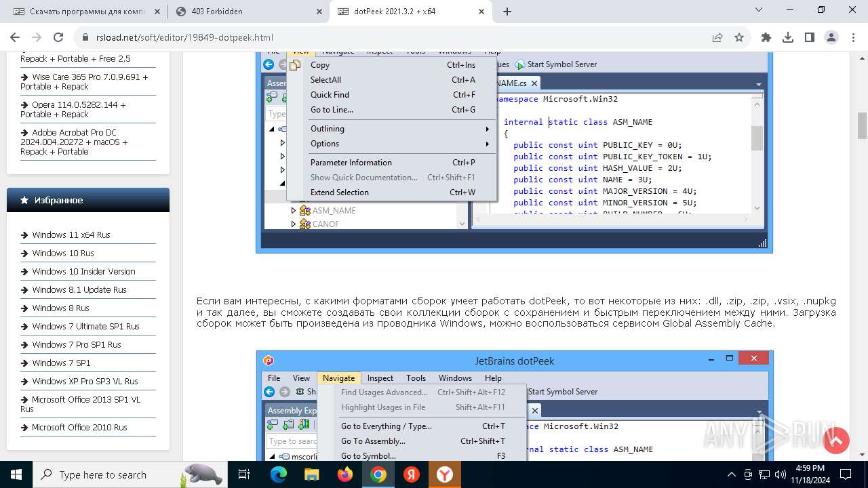Open the tab search chevron

[759, 10]
